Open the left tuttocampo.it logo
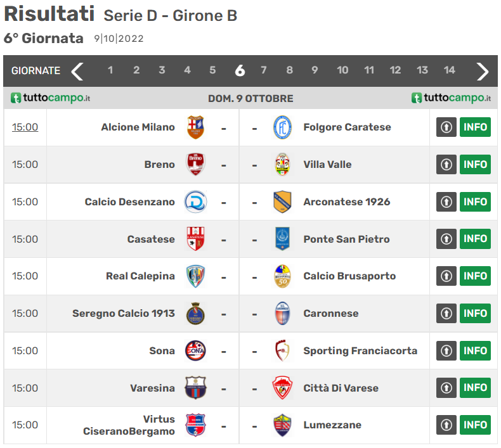 (51, 98)
